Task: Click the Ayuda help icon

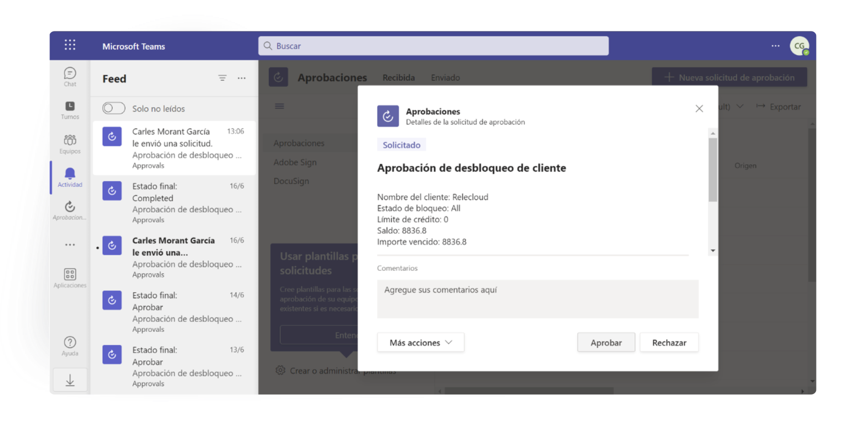Action: click(x=70, y=346)
